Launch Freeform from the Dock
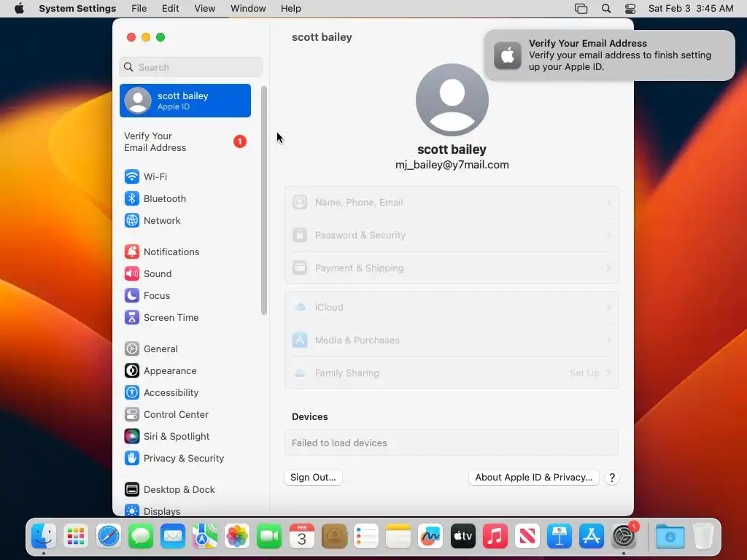Image resolution: width=747 pixels, height=560 pixels. (430, 536)
